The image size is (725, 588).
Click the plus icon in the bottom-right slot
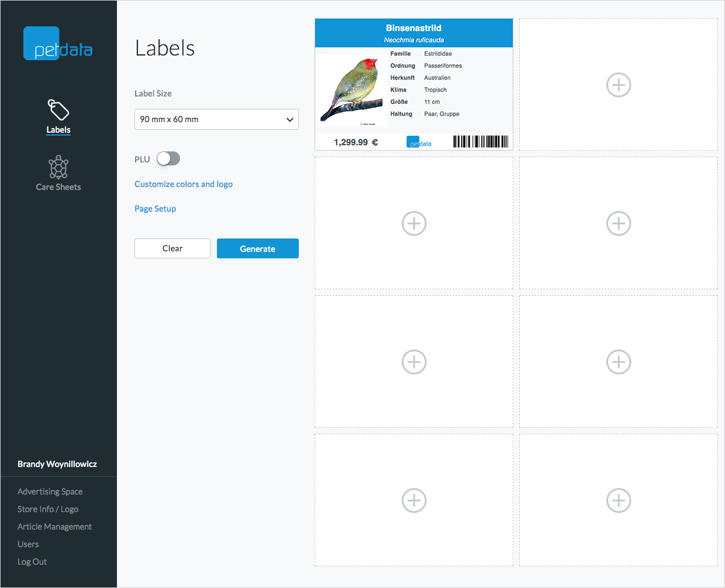point(619,500)
